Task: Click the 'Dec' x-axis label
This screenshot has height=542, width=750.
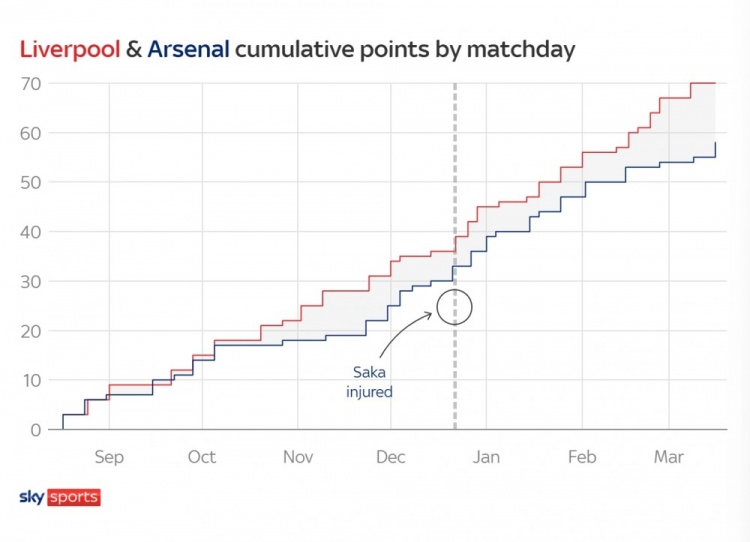Action: [x=391, y=457]
